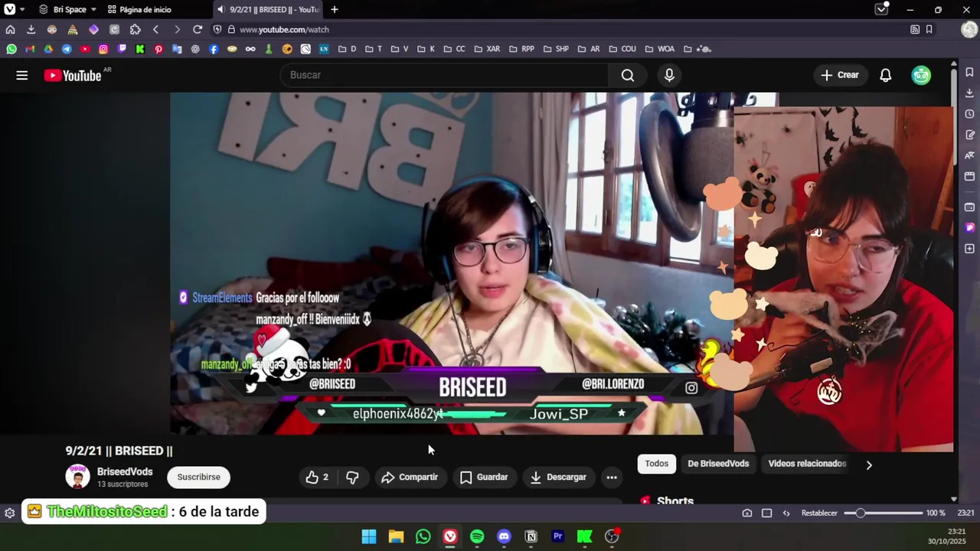Screen dimensions: 980x551
Task: Open the Vivaldi profile avatar
Action: [x=969, y=29]
